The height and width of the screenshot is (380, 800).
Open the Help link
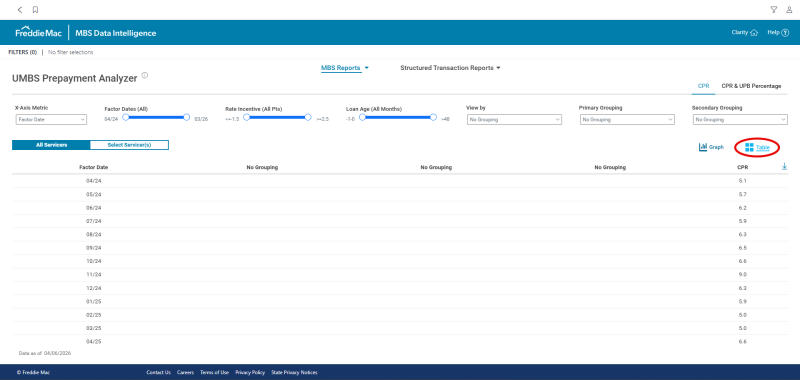[x=778, y=32]
